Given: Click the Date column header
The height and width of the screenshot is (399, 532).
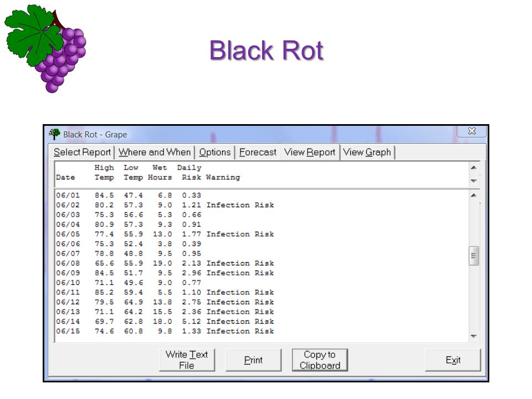Looking at the screenshot, I should pyautogui.click(x=65, y=177).
